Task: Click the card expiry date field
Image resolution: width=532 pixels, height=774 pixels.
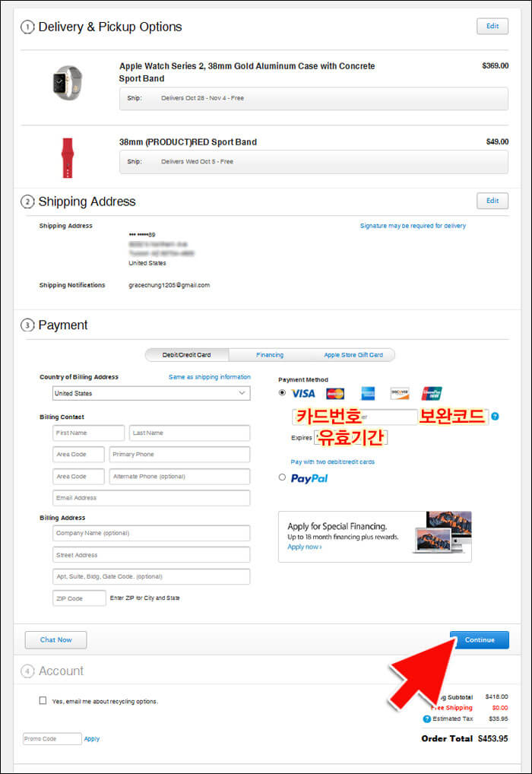Action: pyautogui.click(x=350, y=438)
